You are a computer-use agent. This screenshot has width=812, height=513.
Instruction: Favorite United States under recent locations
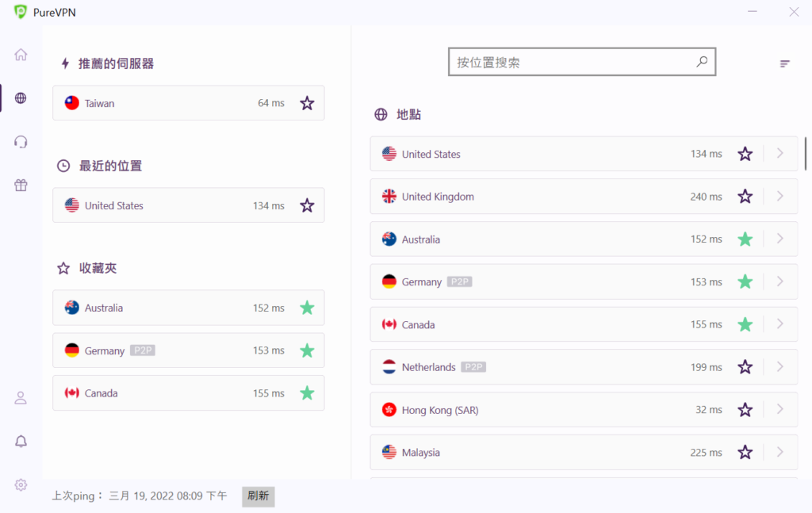click(x=307, y=205)
